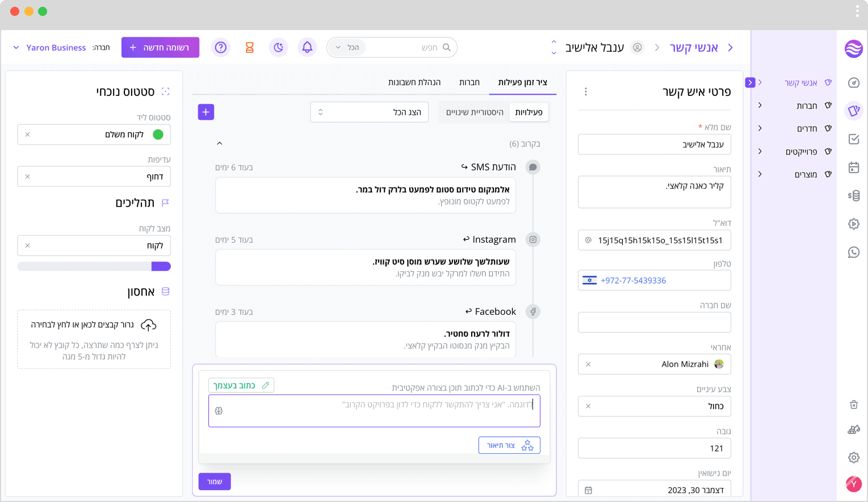Select the חברות tab above the timeline

coord(469,82)
